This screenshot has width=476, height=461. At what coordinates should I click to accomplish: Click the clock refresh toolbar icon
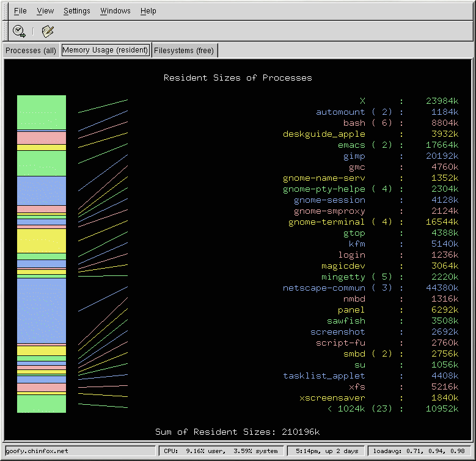pyautogui.click(x=19, y=31)
